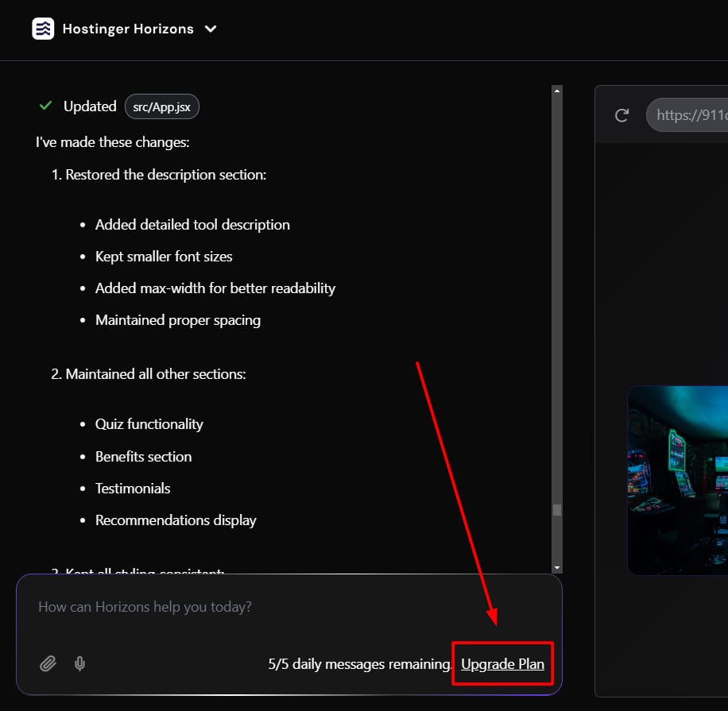Click the daily messages remaining counter

point(360,663)
